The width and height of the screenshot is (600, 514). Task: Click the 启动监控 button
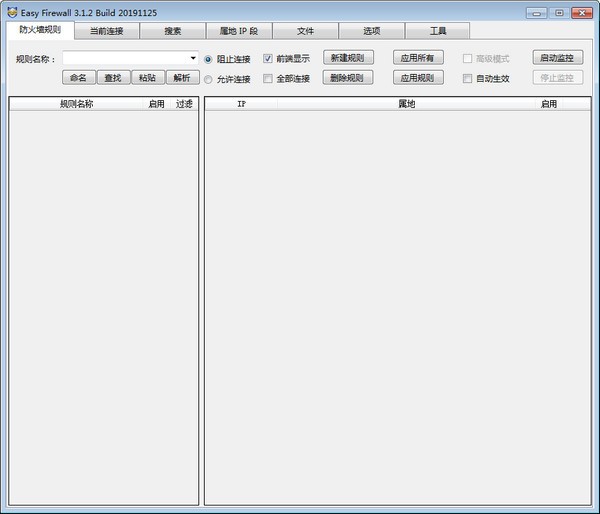558,58
